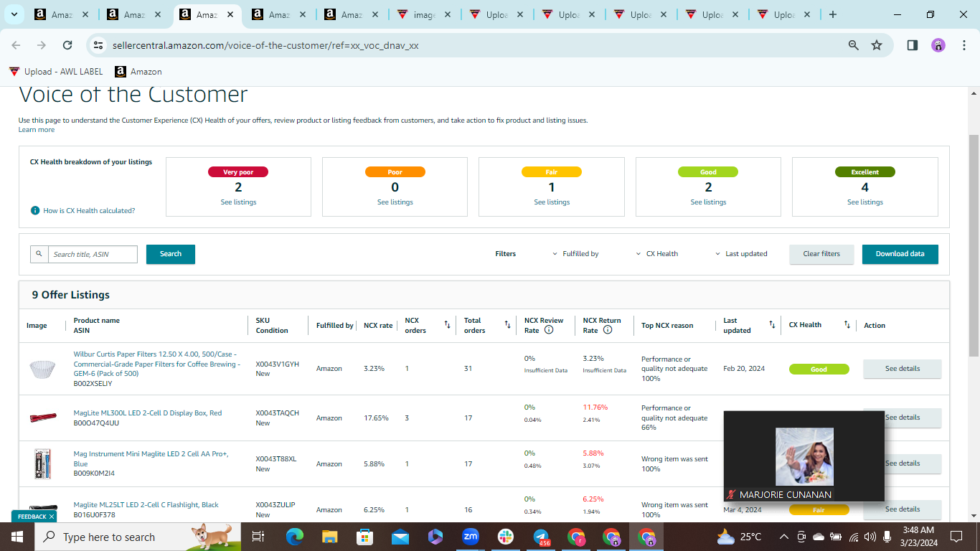The width and height of the screenshot is (980, 551).
Task: Open Amazon bookmark in bookmarks bar
Action: pyautogui.click(x=138, y=72)
